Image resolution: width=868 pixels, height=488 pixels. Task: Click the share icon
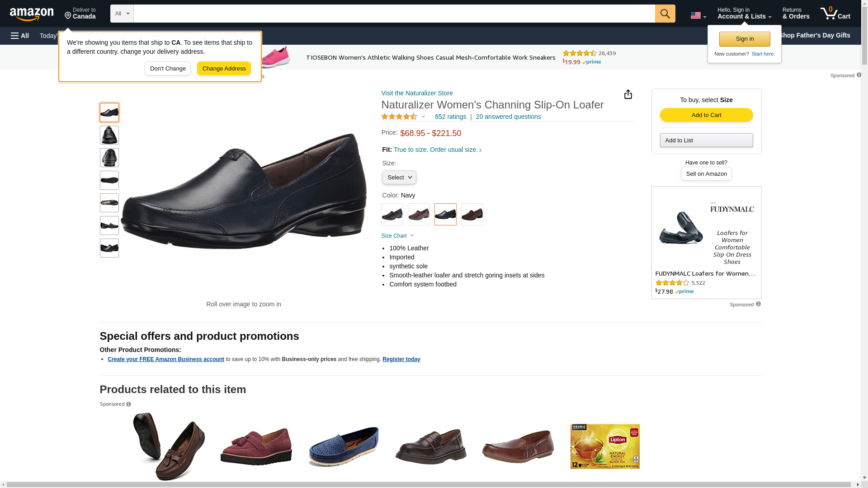click(628, 94)
